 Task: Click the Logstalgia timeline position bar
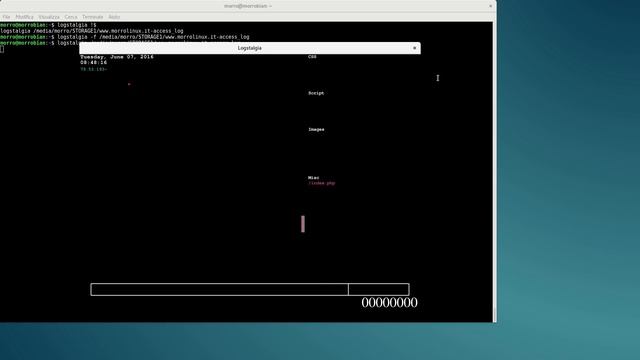pyautogui.click(x=250, y=289)
